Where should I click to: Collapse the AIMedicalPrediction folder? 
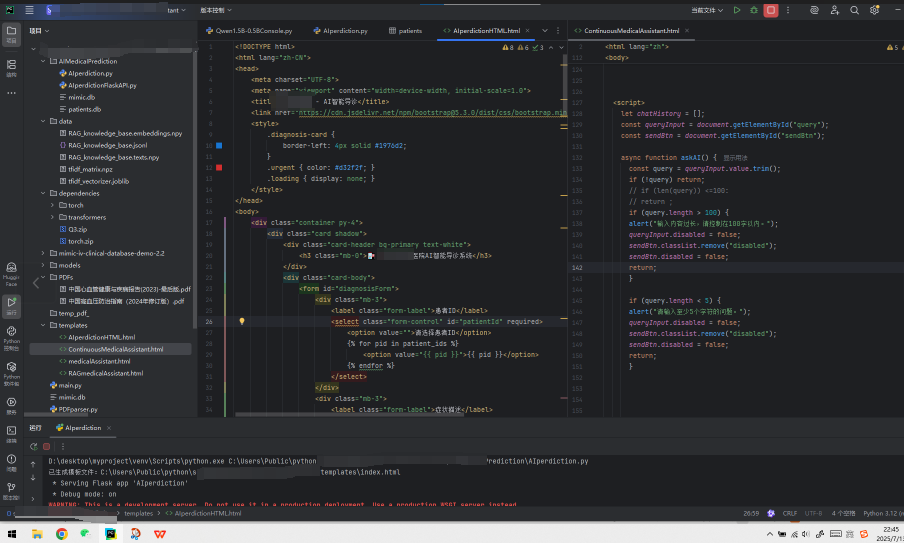point(43,61)
